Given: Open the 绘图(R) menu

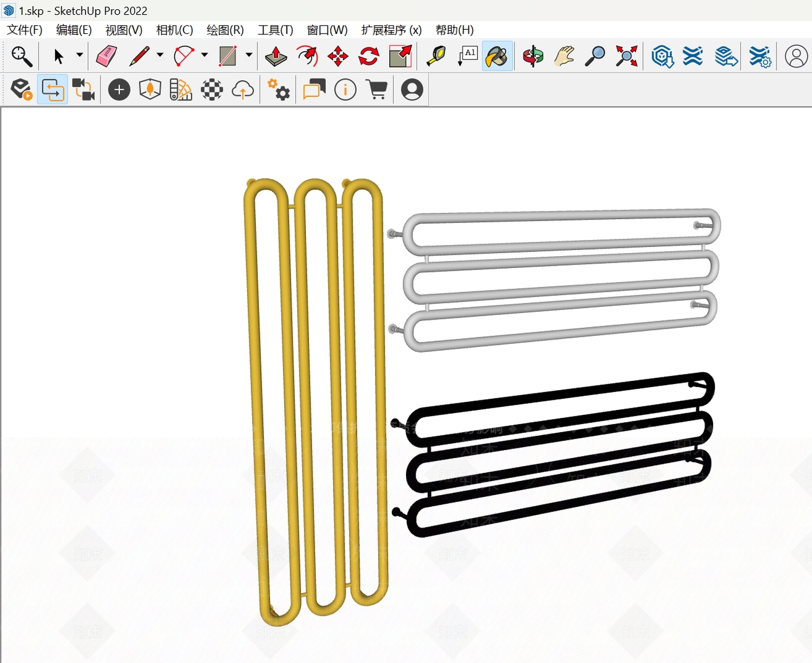Looking at the screenshot, I should pyautogui.click(x=225, y=30).
